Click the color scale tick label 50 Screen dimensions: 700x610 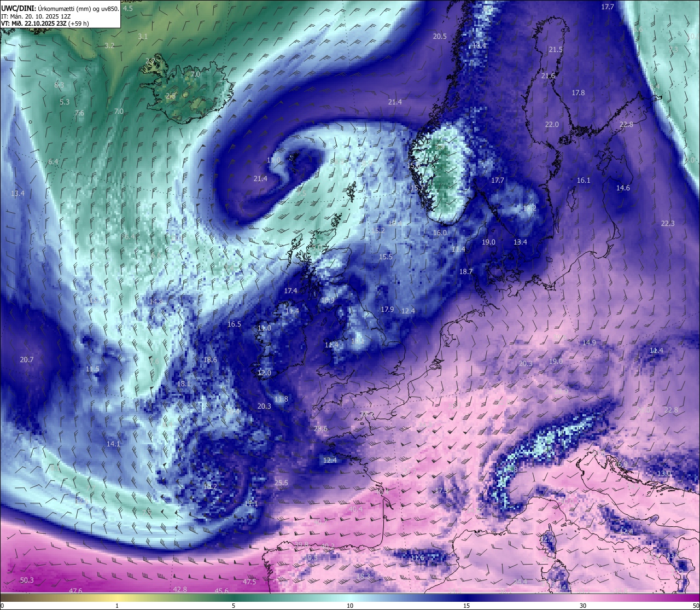tap(696, 606)
